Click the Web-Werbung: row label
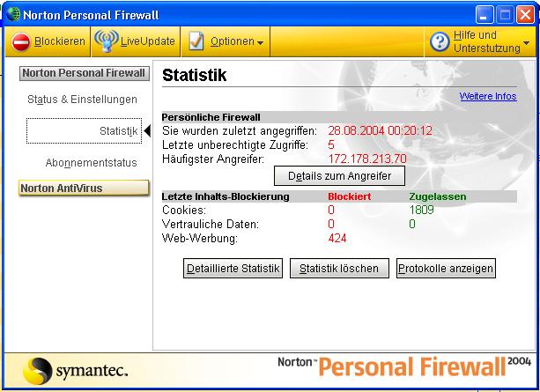540x392 pixels. pos(200,238)
